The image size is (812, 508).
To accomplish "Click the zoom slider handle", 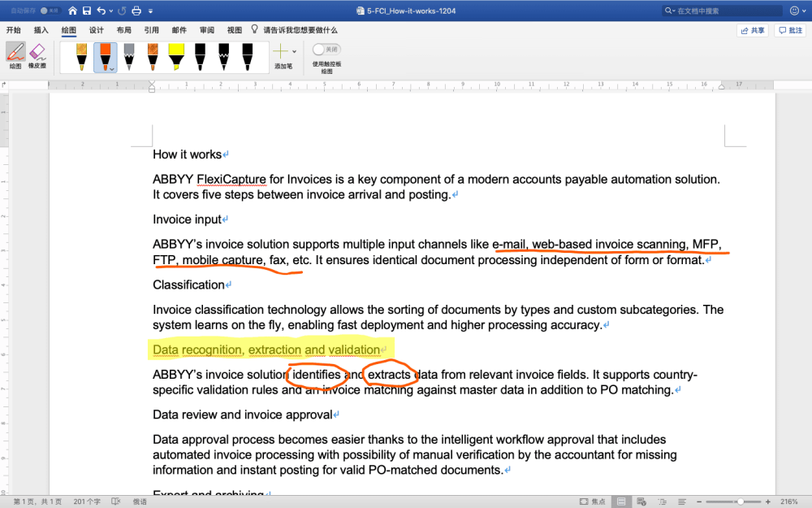I will tap(741, 501).
